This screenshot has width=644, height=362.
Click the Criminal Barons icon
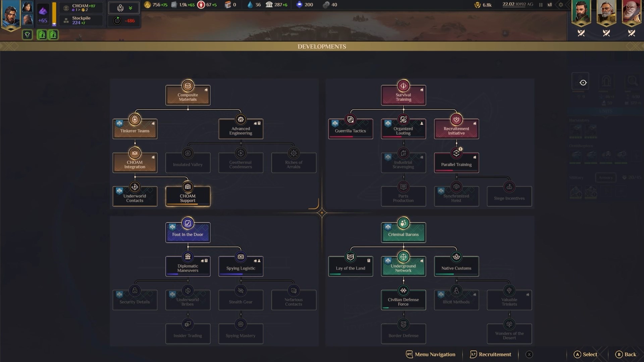coord(404,223)
